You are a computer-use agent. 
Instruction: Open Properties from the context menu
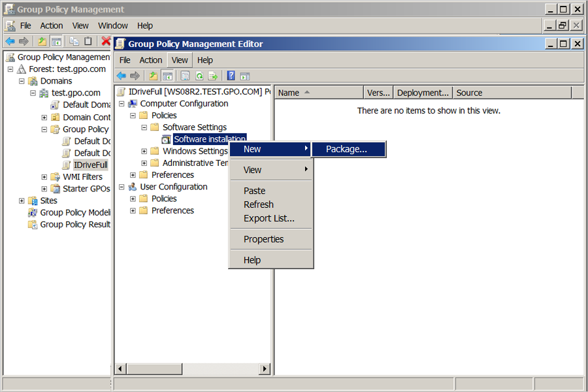click(270, 239)
